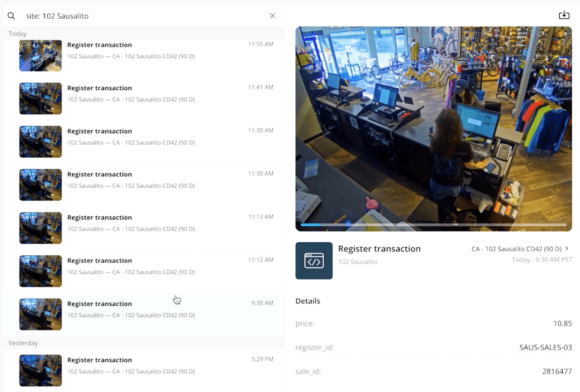Image resolution: width=580 pixels, height=392 pixels.
Task: Click the price value 10.85
Action: point(562,323)
